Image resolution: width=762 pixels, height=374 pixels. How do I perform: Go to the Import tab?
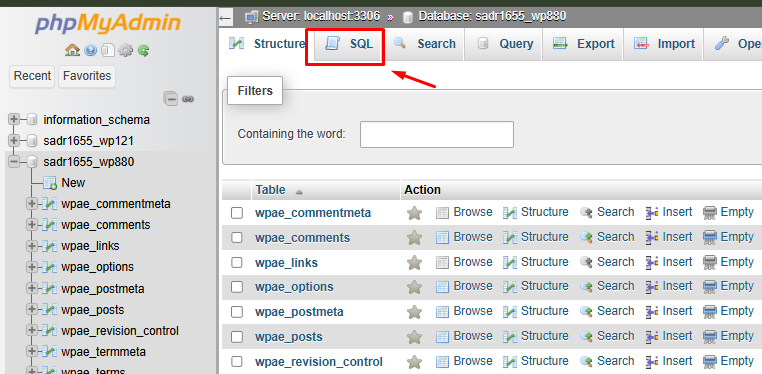[x=664, y=44]
